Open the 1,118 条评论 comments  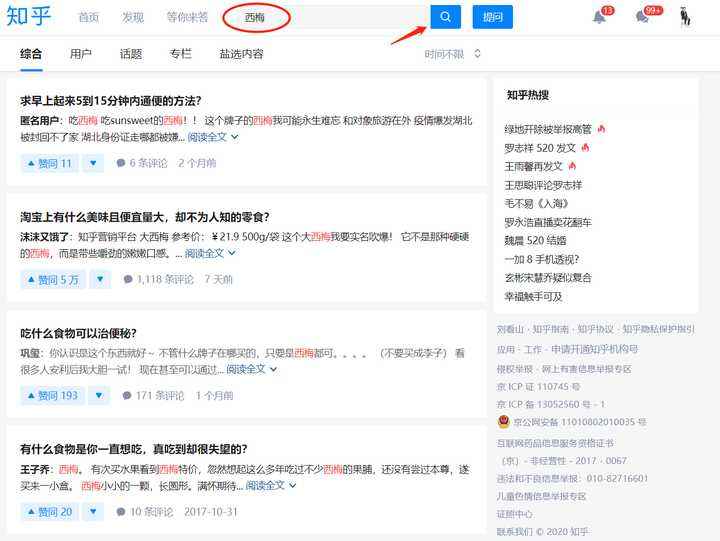(x=158, y=279)
